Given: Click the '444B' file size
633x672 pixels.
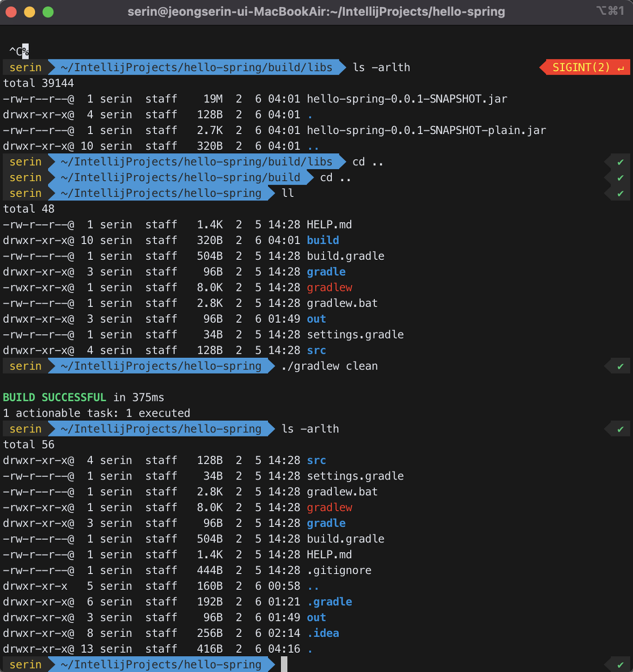Looking at the screenshot, I should point(210,571).
